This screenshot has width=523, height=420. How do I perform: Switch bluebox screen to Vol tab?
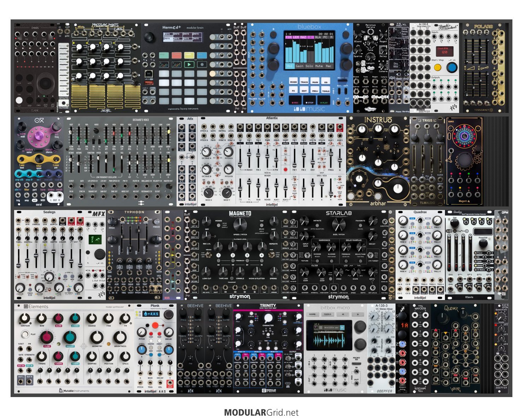point(290,66)
